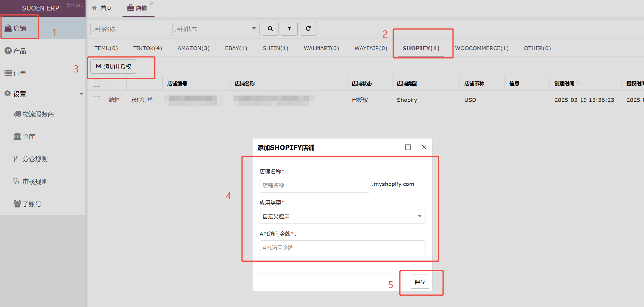Click the search magnifier button

pos(270,29)
